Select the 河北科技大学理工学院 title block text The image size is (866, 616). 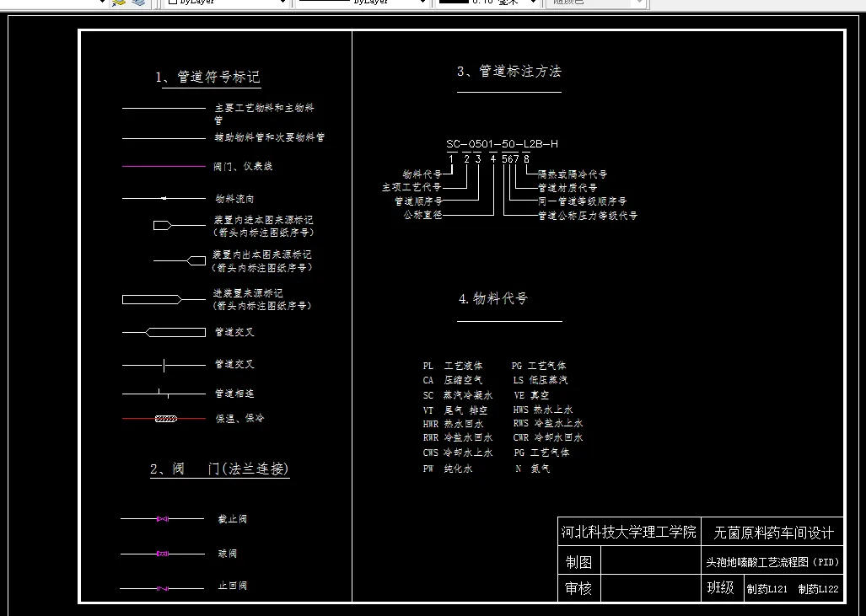pos(629,532)
